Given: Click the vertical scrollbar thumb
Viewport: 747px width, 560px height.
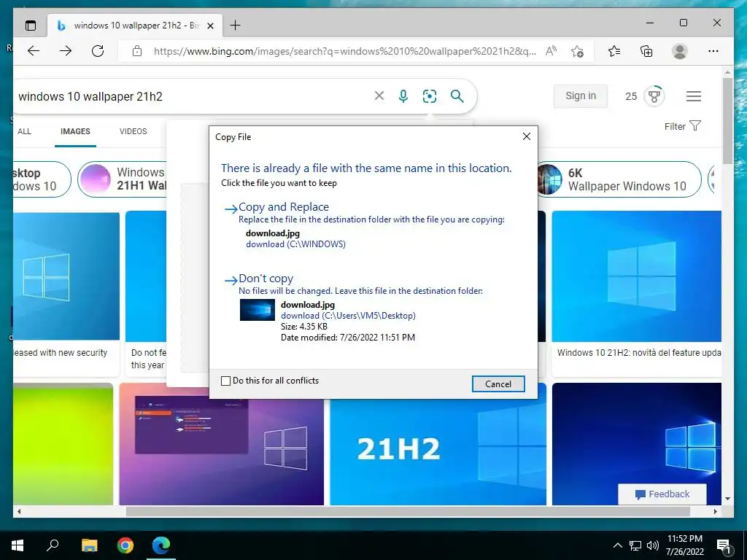Looking at the screenshot, I should tap(727, 122).
